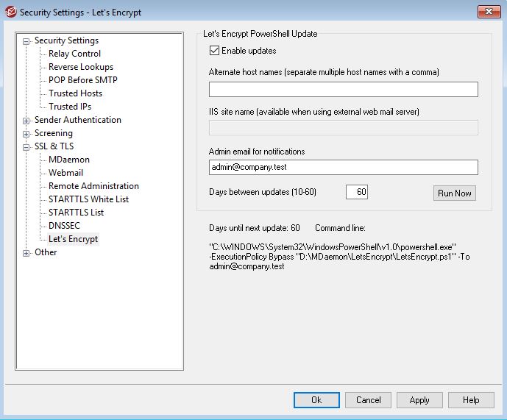Open Remote Administration settings
Viewport: 507px width, 420px height.
tap(93, 186)
